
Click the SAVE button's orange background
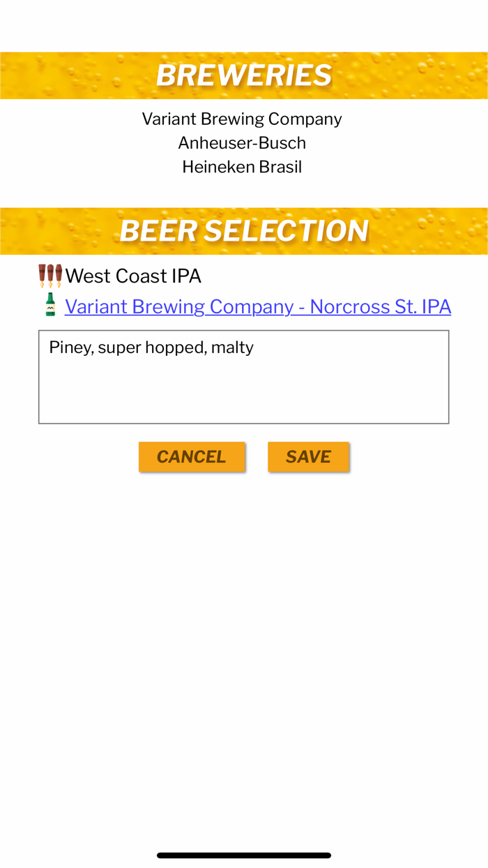[309, 456]
